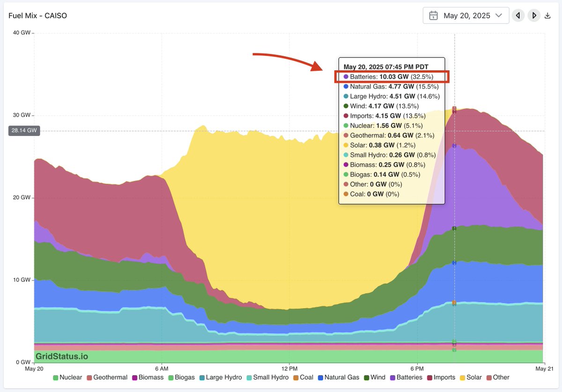Click the yellow Solar dot in the tooltip
The width and height of the screenshot is (562, 392).
coord(346,145)
